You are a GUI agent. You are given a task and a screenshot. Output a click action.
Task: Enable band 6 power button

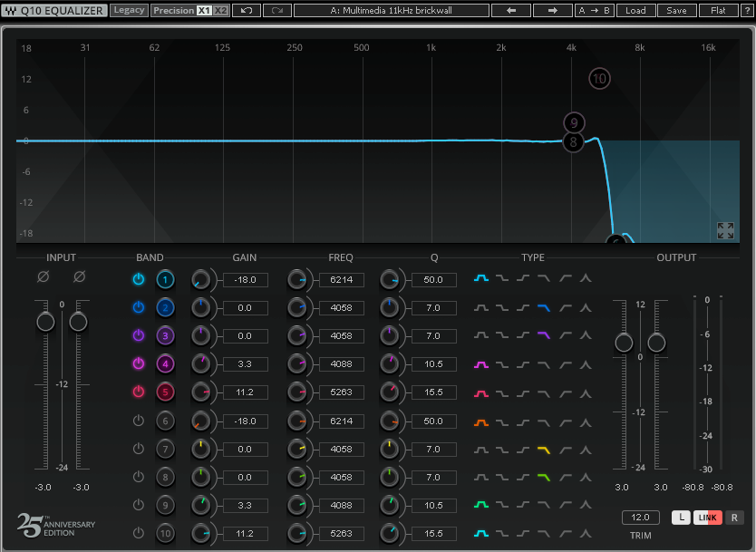pos(139,421)
